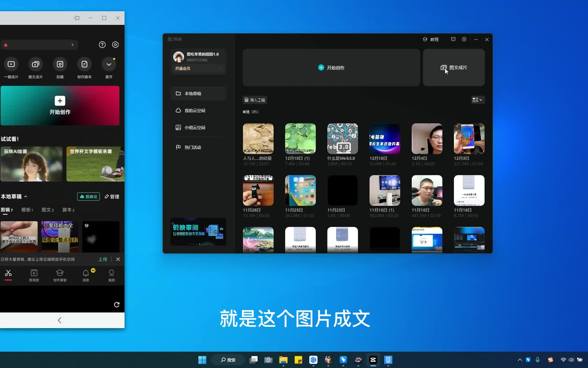The image size is (588, 368).
Task: Open 热门活动 in the sidebar
Action: pos(198,147)
